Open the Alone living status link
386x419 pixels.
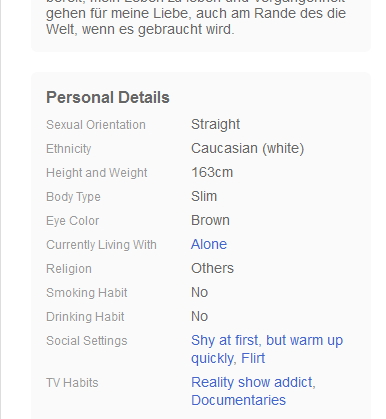click(209, 244)
